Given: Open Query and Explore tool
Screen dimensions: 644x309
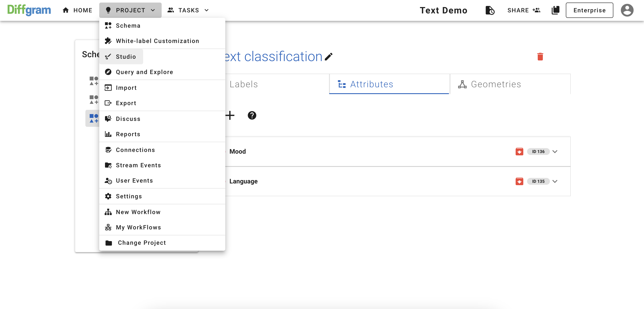Looking at the screenshot, I should [x=145, y=72].
